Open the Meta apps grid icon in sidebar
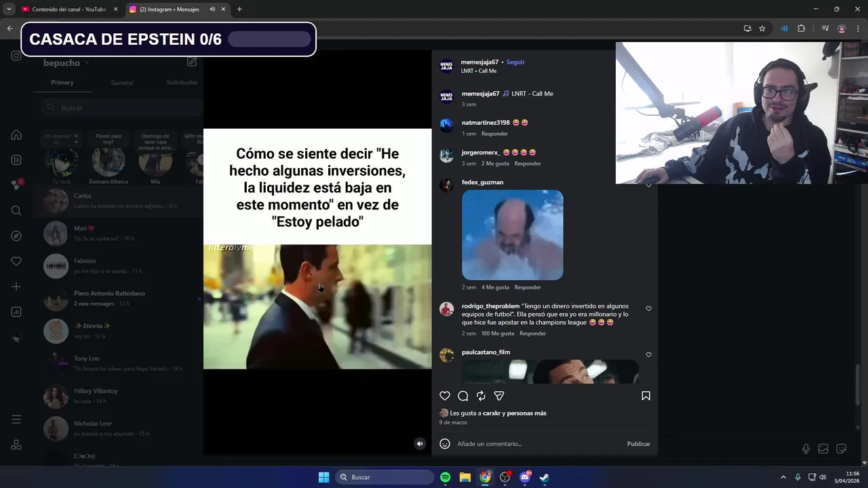Image resolution: width=868 pixels, height=488 pixels. (x=16, y=445)
